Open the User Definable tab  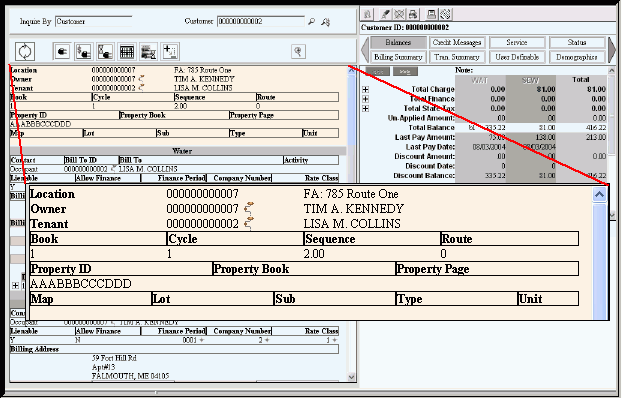click(517, 57)
